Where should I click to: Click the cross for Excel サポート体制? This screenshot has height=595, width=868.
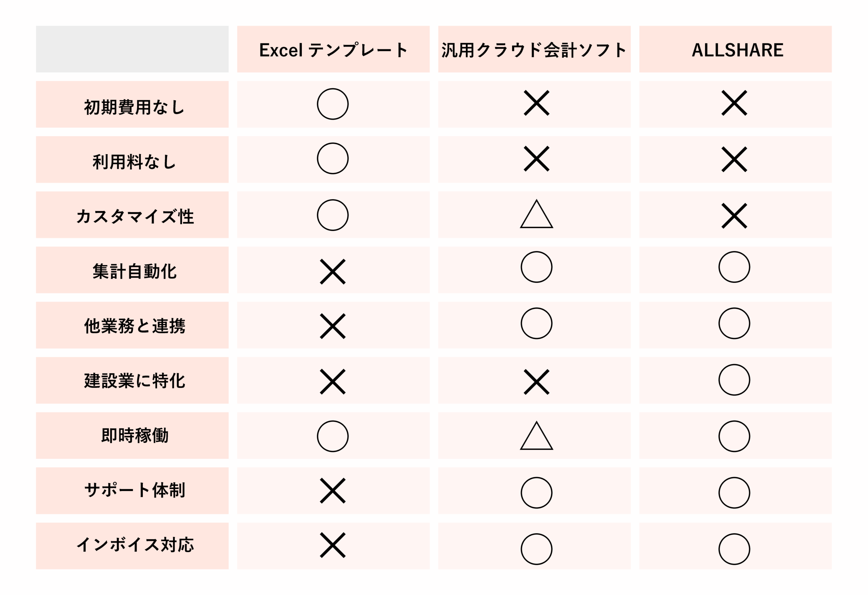tap(332, 491)
